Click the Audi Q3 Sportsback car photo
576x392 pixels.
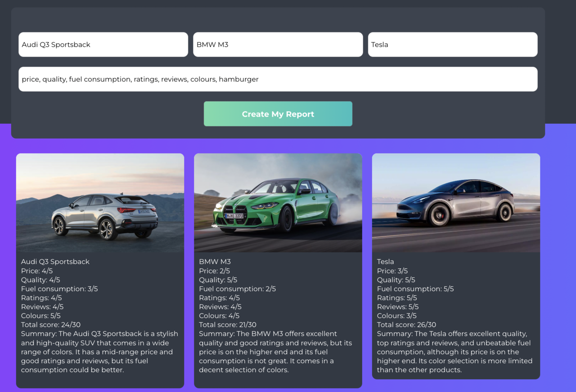click(x=100, y=202)
